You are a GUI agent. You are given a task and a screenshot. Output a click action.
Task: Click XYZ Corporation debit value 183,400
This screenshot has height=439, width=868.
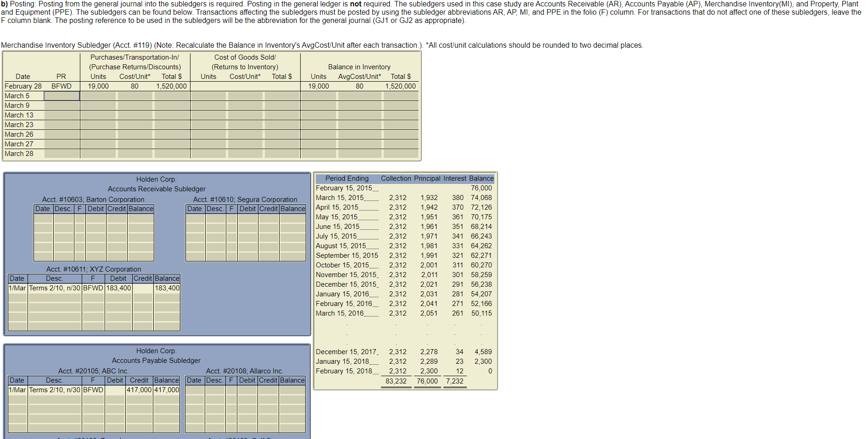pos(119,288)
